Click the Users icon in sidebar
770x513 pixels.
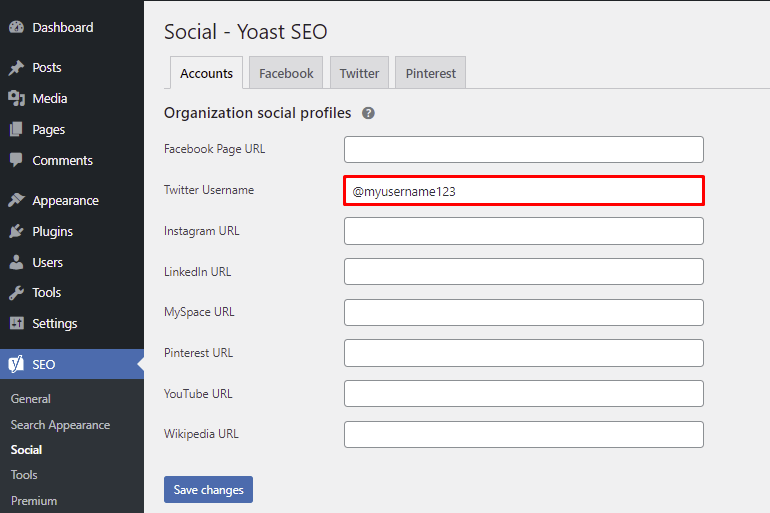16,262
